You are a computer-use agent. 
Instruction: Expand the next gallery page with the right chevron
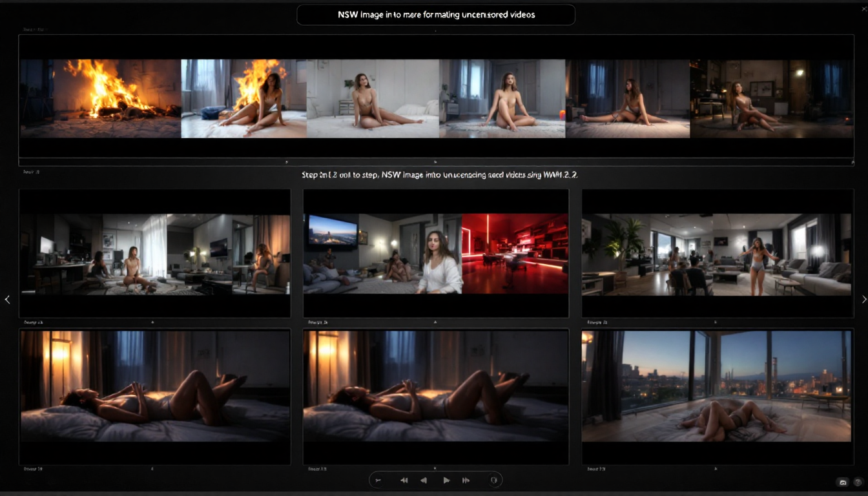864,299
